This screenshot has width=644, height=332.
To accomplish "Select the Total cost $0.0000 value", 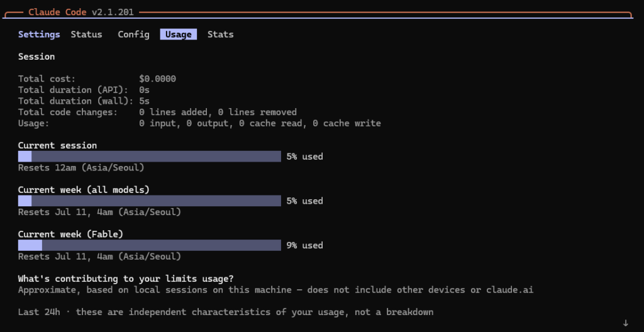I will [157, 79].
